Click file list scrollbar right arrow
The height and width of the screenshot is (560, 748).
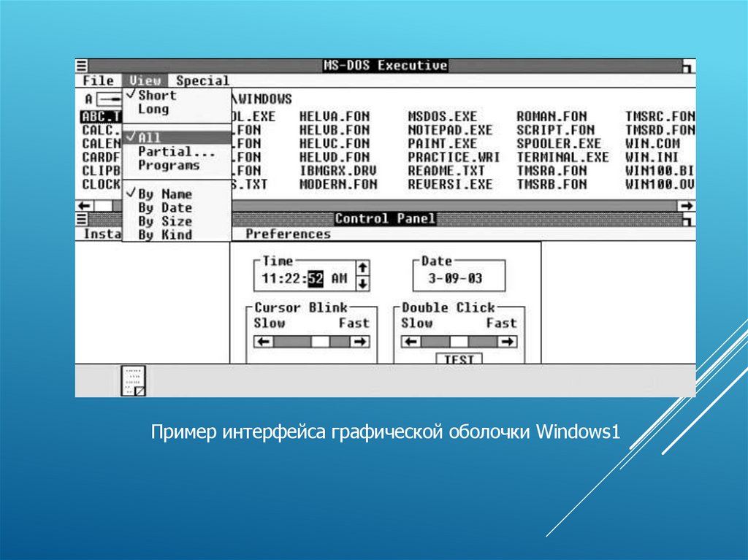click(x=687, y=206)
